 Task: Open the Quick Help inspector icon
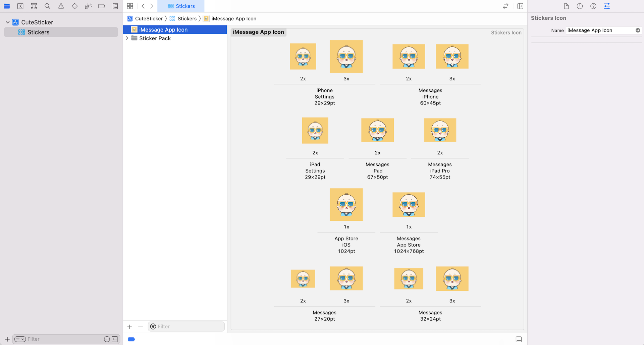click(593, 6)
